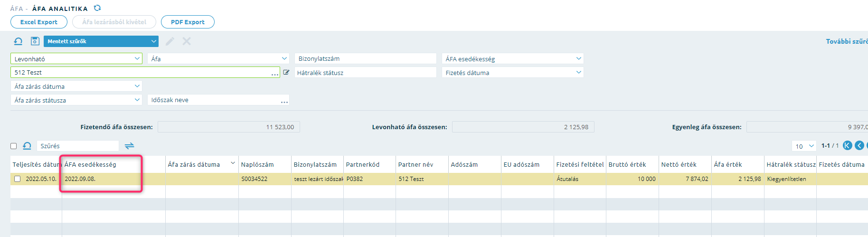Sort by the Hátralék státusz column header

tap(790, 164)
